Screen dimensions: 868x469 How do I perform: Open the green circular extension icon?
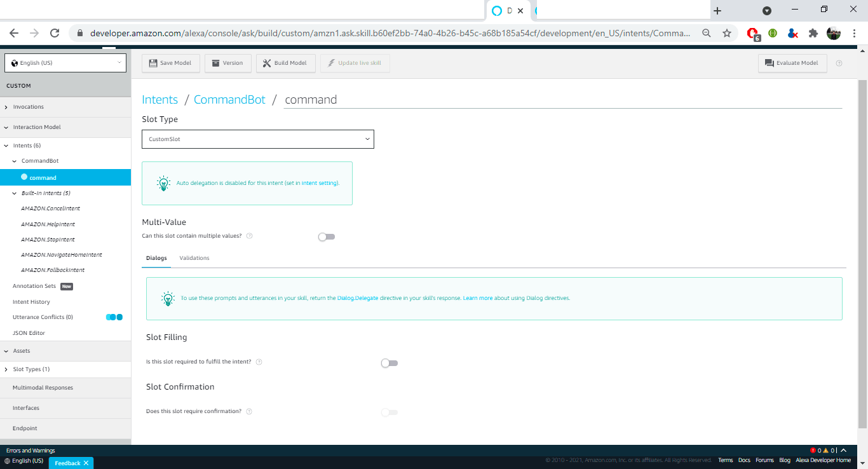[x=773, y=33]
